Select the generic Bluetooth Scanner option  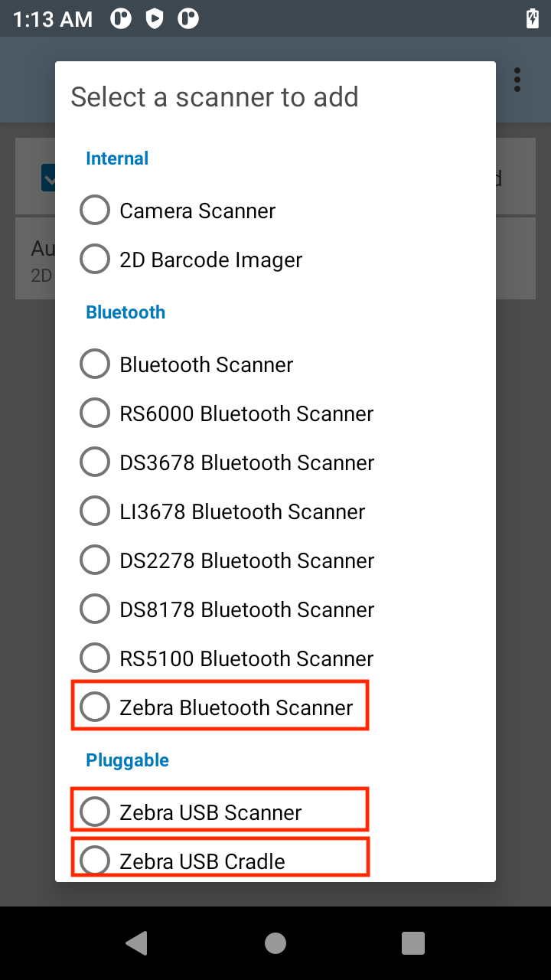pyautogui.click(x=95, y=364)
